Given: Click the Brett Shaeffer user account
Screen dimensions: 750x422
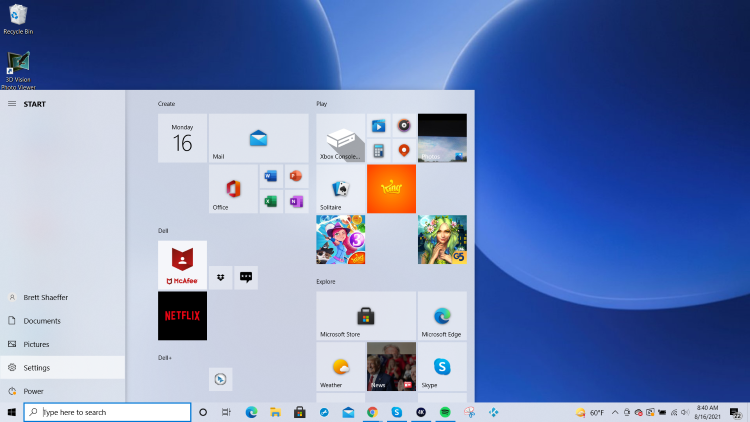Looking at the screenshot, I should [x=46, y=297].
